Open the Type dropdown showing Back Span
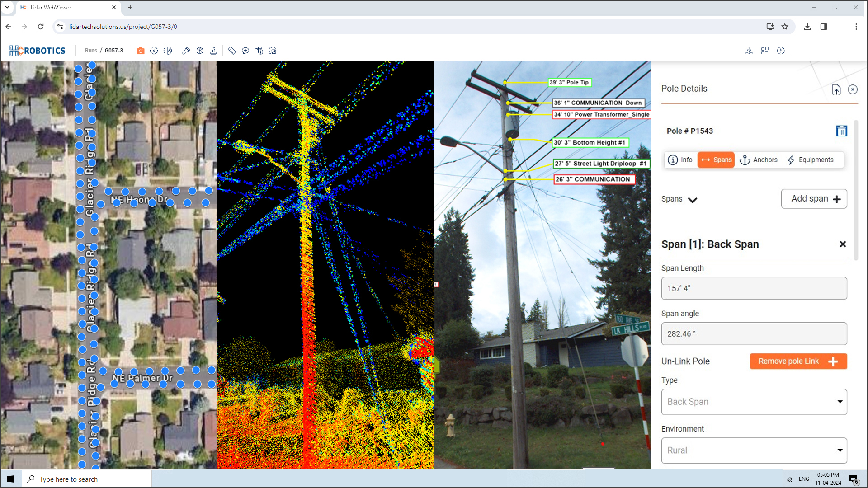 click(754, 402)
